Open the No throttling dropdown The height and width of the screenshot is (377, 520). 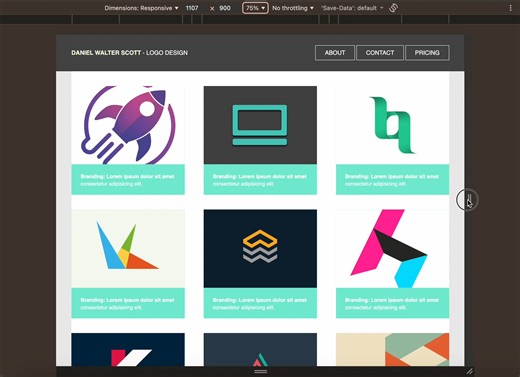point(293,8)
